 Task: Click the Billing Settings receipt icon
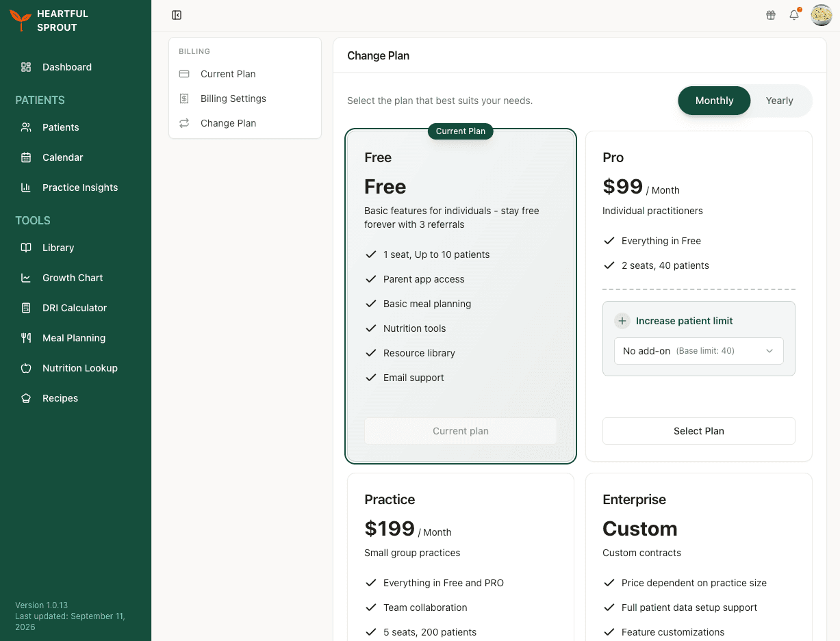(184, 99)
